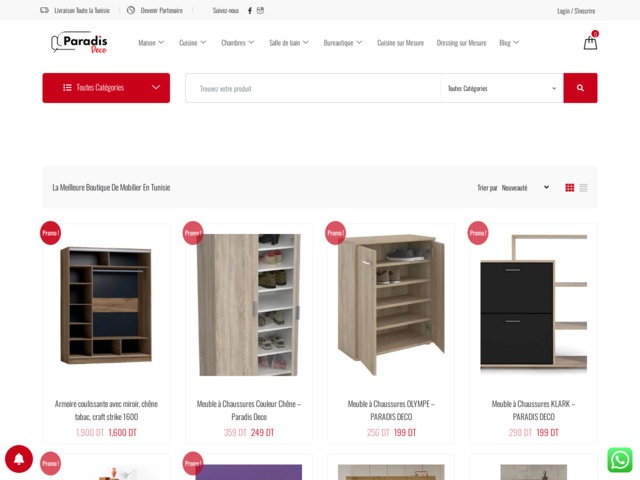Expand the Toutes Catégories red menu
Viewport: 640px width, 480px height.
106,88
